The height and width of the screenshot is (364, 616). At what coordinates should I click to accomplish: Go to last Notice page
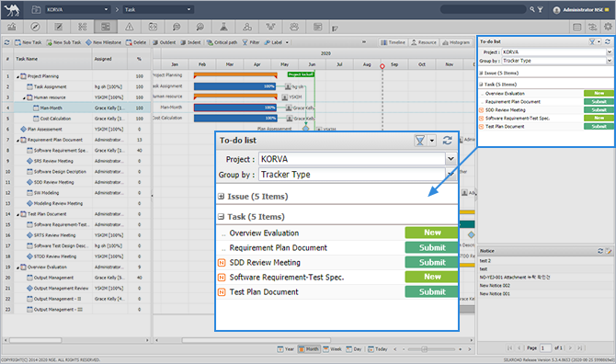click(580, 347)
